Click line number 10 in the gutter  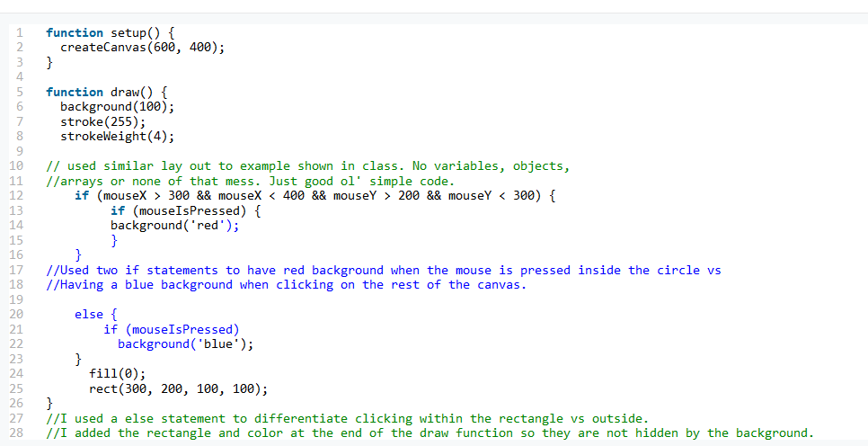click(15, 166)
